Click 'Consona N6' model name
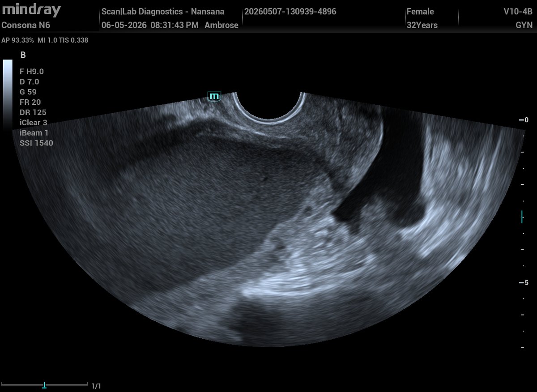Screen dimensions: 537x392 tap(26, 25)
